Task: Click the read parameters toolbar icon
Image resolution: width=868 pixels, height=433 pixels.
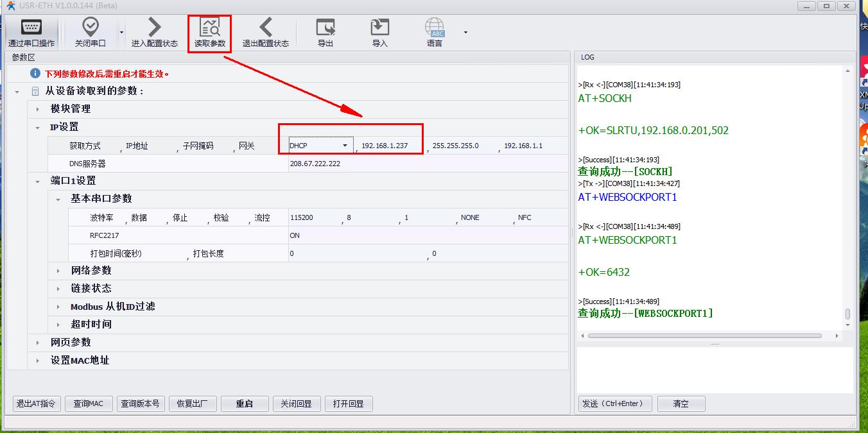Action: click(210, 28)
